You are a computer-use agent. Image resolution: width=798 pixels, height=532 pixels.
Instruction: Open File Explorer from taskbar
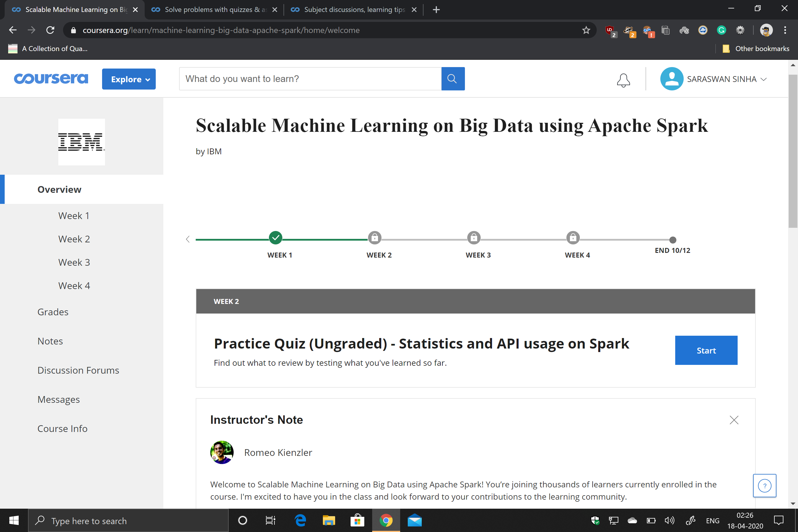pos(328,520)
